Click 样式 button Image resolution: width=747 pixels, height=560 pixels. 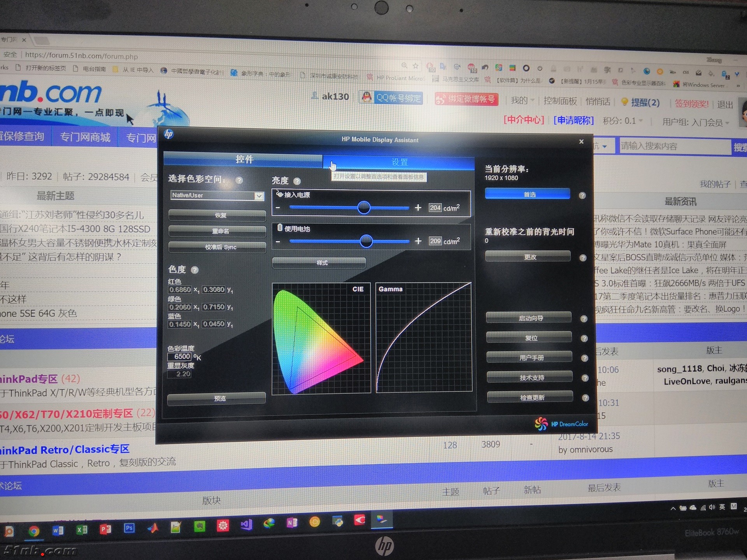[x=319, y=263]
